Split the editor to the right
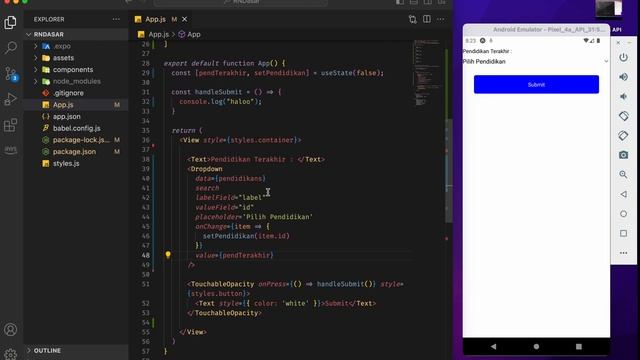 tap(427, 19)
